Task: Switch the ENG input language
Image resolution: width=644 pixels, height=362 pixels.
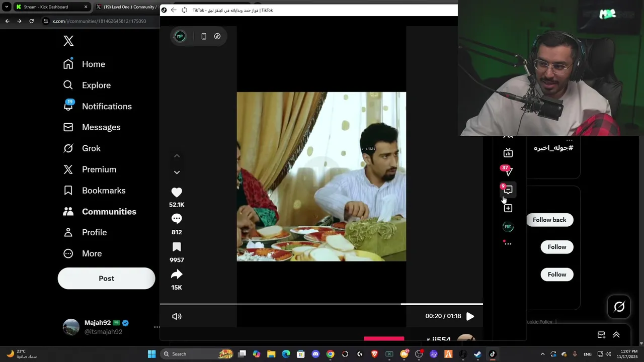Action: [x=588, y=354]
